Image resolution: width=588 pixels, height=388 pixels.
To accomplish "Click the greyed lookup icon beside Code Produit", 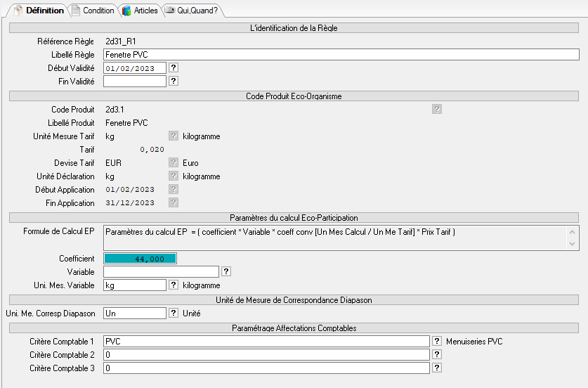I will [x=437, y=109].
